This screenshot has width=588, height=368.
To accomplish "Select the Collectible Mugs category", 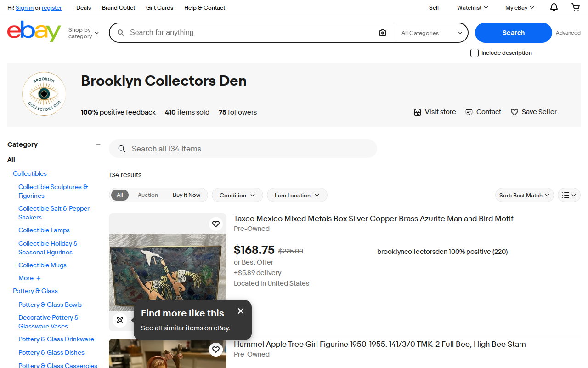I will click(x=42, y=265).
